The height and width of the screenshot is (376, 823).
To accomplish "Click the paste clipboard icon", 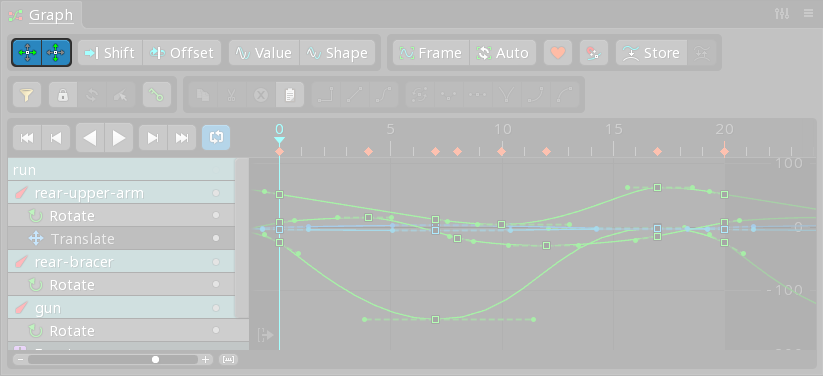I will tap(290, 95).
